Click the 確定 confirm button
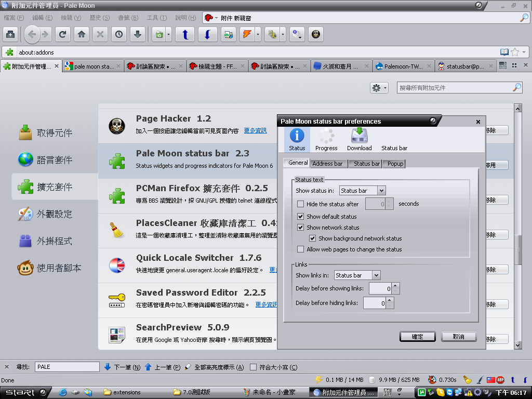The width and height of the screenshot is (532, 399). 417,337
